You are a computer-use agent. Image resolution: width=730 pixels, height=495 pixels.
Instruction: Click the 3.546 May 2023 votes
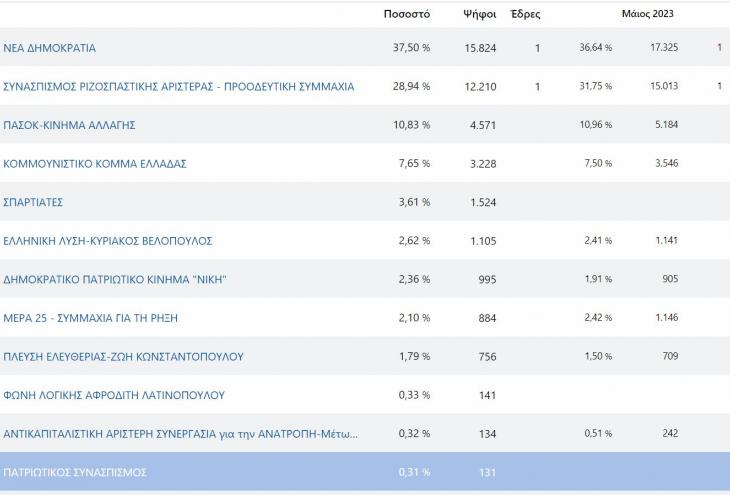point(667,163)
